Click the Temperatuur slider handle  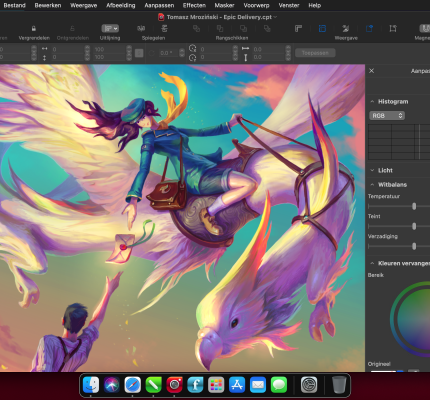click(414, 206)
